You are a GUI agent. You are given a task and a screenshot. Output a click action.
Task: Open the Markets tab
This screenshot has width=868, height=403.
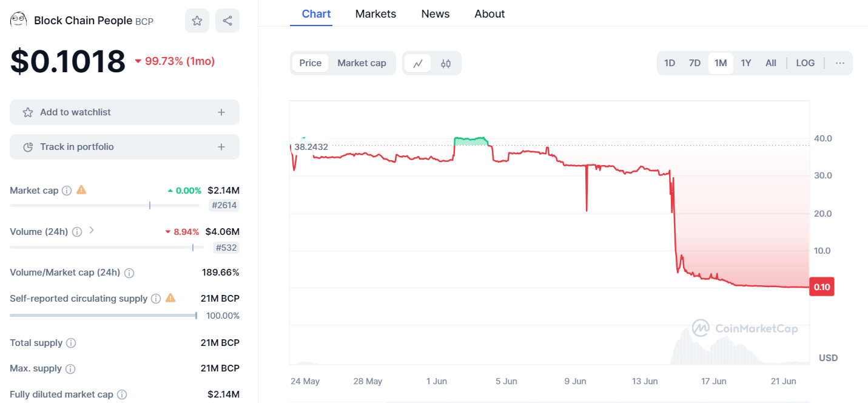click(375, 14)
